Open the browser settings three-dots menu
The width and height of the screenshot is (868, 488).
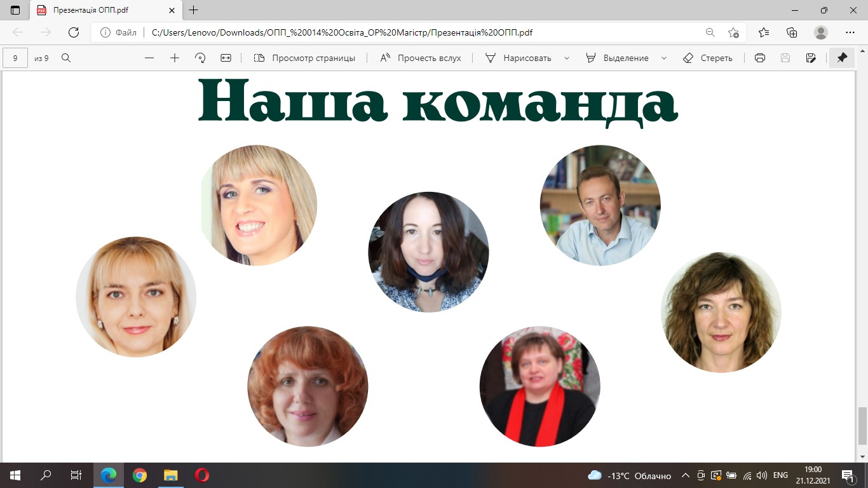coord(850,32)
